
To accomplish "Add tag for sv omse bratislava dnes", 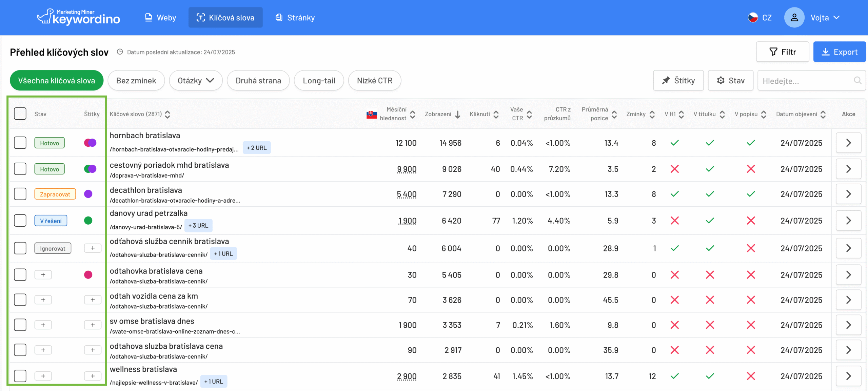I will click(x=93, y=325).
